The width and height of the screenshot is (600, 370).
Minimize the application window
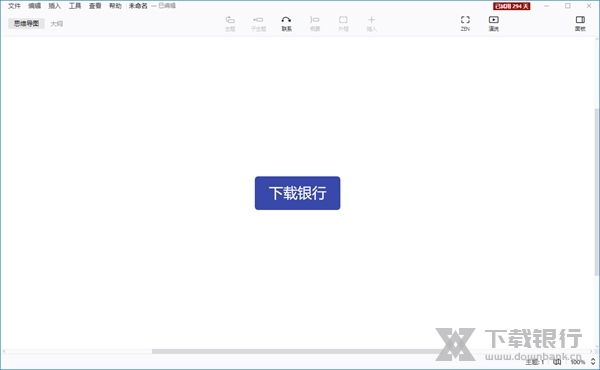click(546, 6)
